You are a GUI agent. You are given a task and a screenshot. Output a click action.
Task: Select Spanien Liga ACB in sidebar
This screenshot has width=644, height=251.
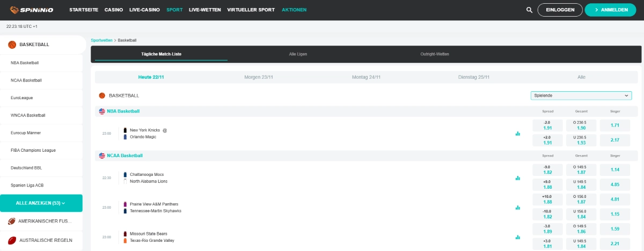pyautogui.click(x=41, y=185)
